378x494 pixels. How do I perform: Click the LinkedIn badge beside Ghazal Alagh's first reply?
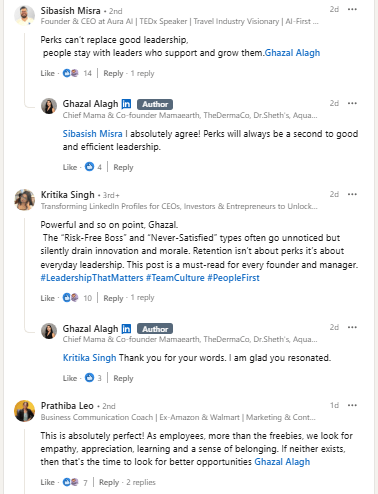click(126, 104)
